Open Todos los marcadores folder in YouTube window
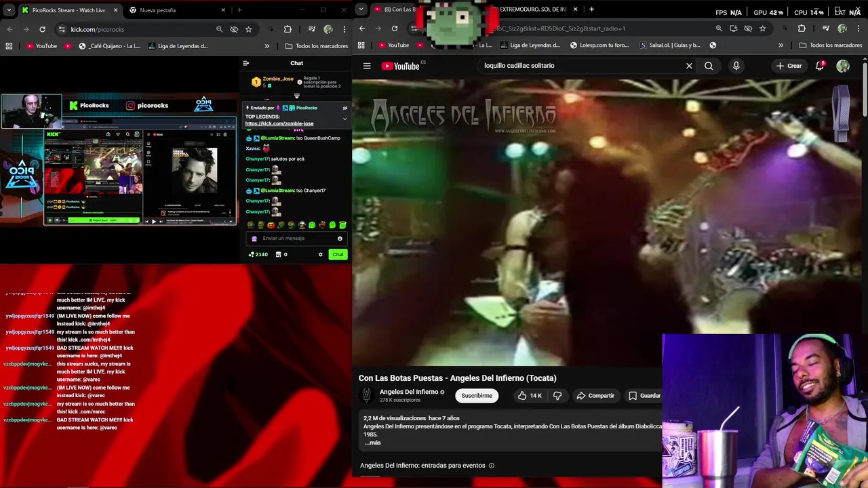The height and width of the screenshot is (488, 868). [831, 45]
